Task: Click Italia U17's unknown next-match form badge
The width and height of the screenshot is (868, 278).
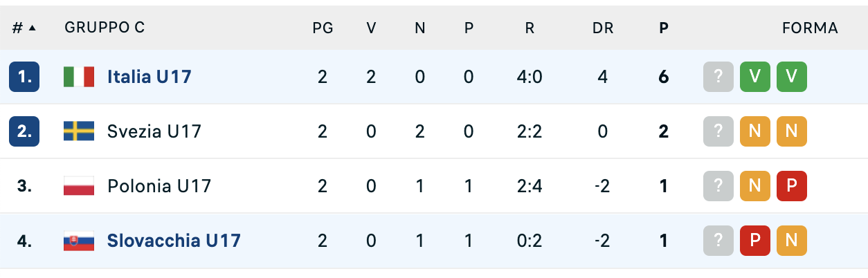Action: click(718, 77)
